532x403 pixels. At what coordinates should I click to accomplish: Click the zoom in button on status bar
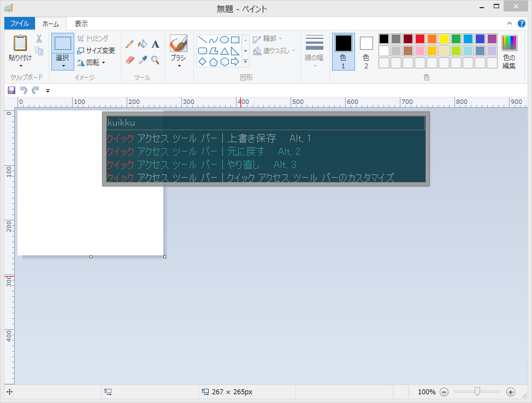click(511, 392)
